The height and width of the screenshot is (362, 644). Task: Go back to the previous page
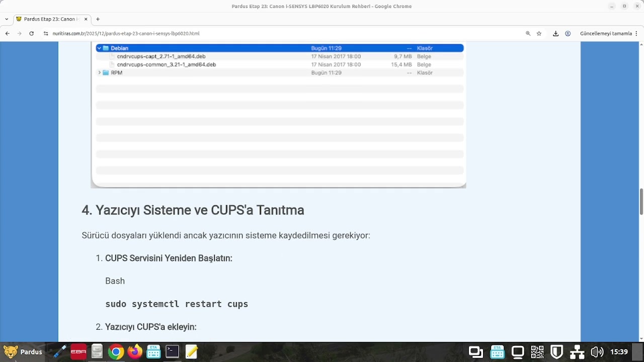click(x=7, y=33)
